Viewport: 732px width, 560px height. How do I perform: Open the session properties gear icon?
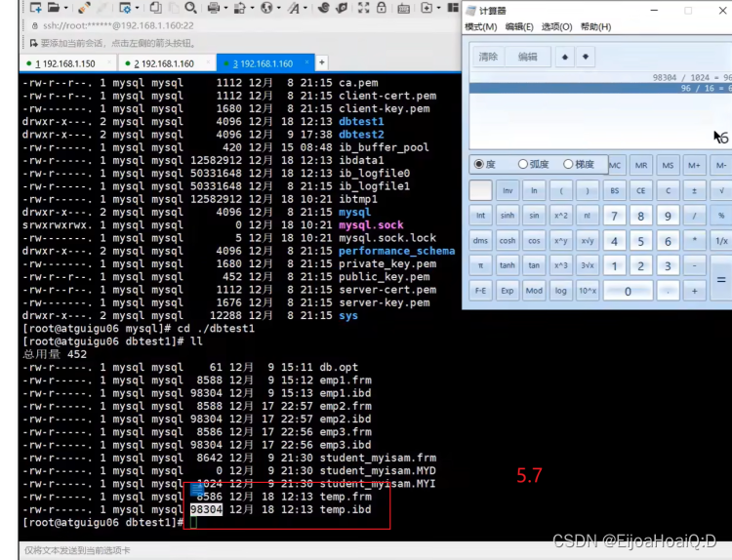[x=125, y=8]
